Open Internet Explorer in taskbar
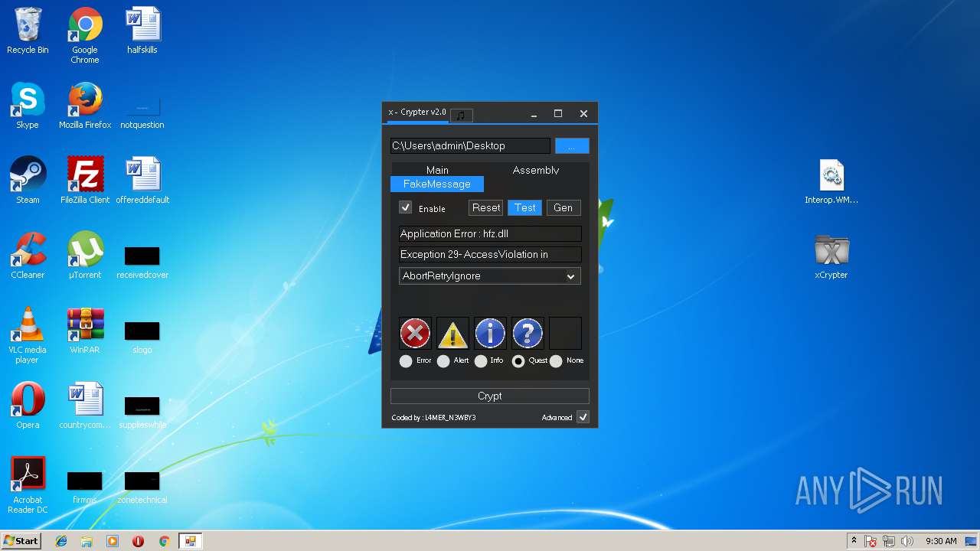This screenshot has width=980, height=551. tap(61, 541)
